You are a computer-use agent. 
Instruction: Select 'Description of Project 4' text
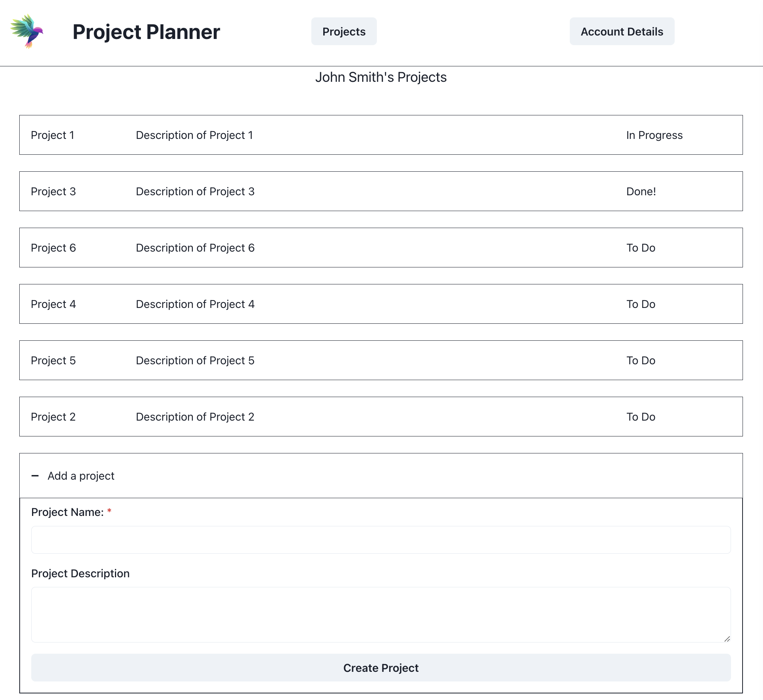tap(195, 304)
